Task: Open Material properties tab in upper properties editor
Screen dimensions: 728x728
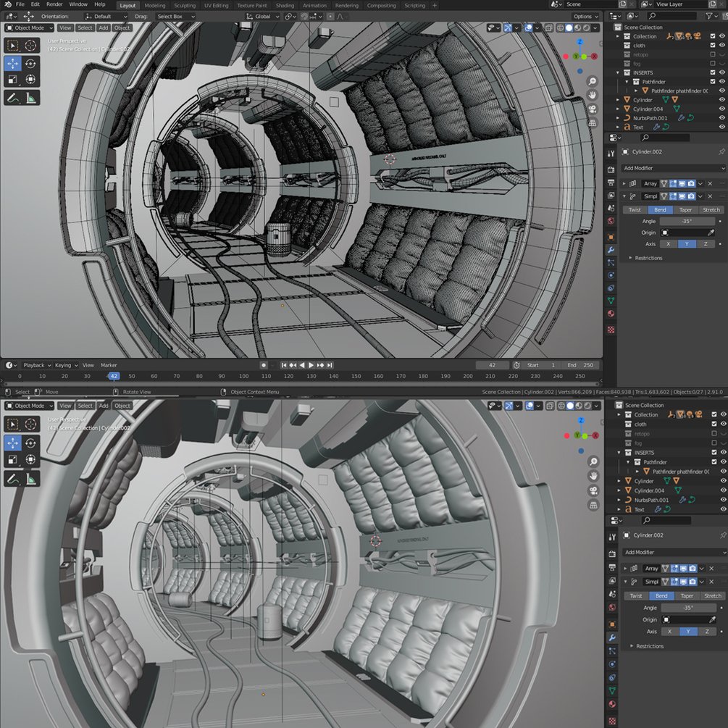Action: pos(611,314)
